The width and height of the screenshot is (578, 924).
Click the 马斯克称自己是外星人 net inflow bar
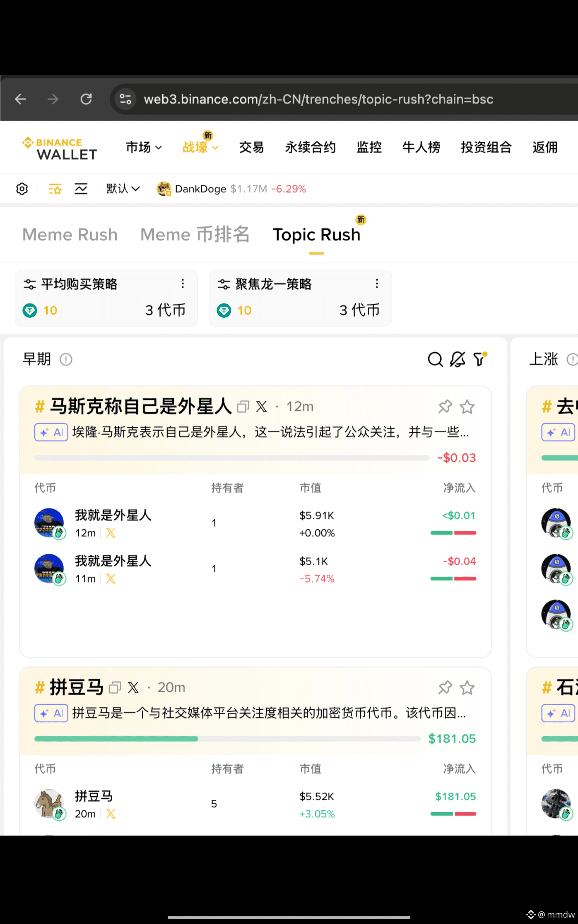pos(232,457)
